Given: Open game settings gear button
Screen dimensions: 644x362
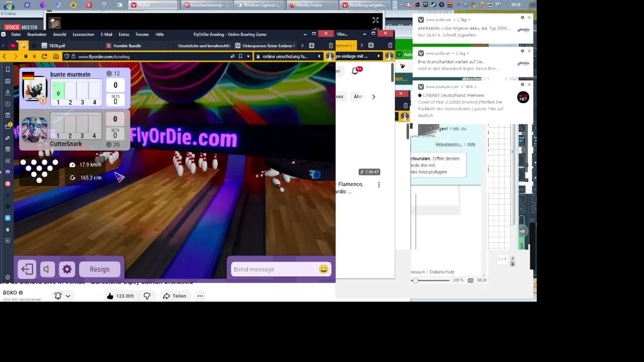Looking at the screenshot, I should [67, 269].
